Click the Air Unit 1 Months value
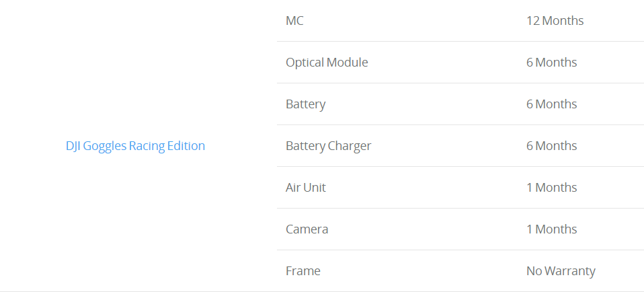This screenshot has width=644, height=292. coord(552,188)
